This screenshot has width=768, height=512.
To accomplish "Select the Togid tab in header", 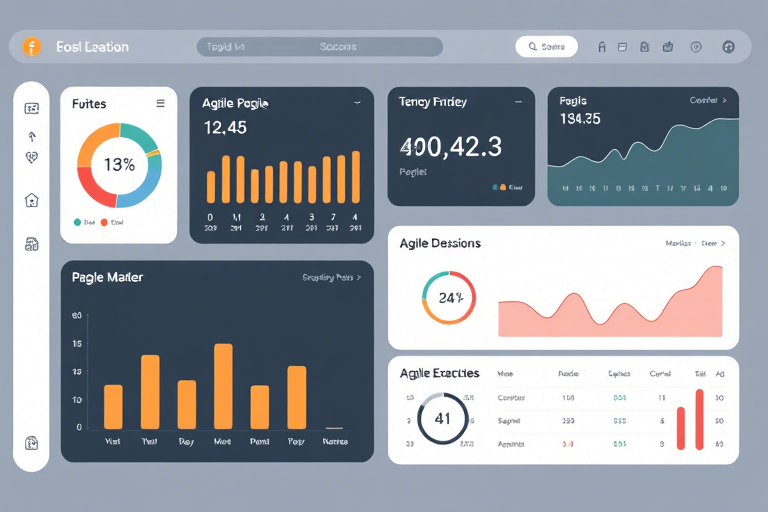I will tap(225, 47).
